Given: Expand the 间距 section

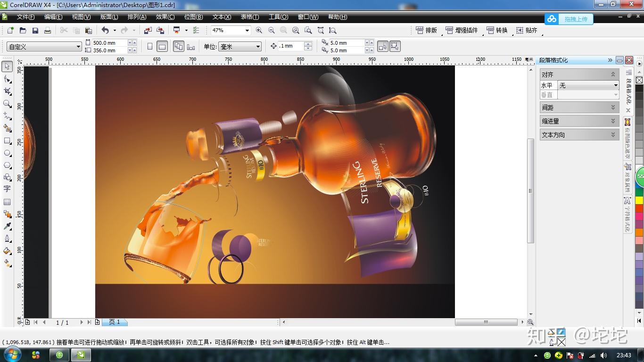Looking at the screenshot, I should pos(613,107).
